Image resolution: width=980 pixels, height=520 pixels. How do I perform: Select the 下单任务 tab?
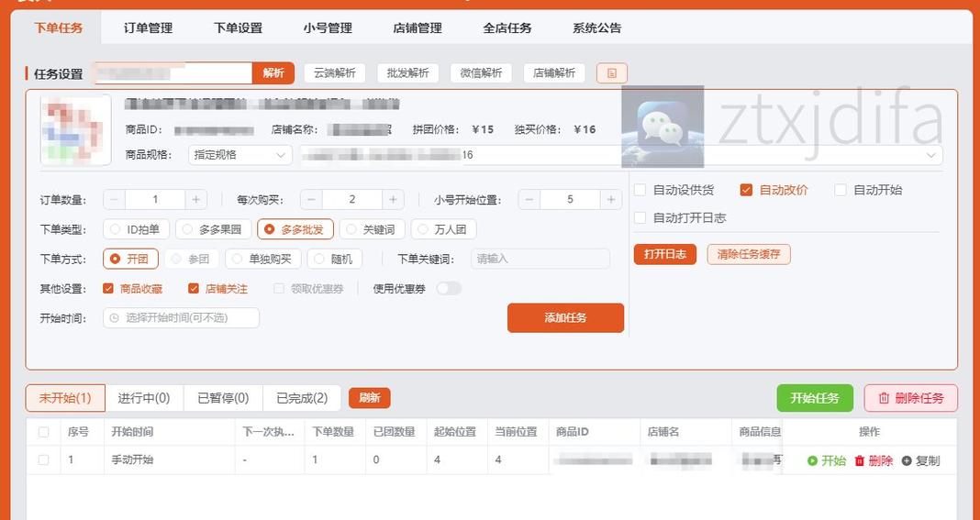pyautogui.click(x=58, y=28)
